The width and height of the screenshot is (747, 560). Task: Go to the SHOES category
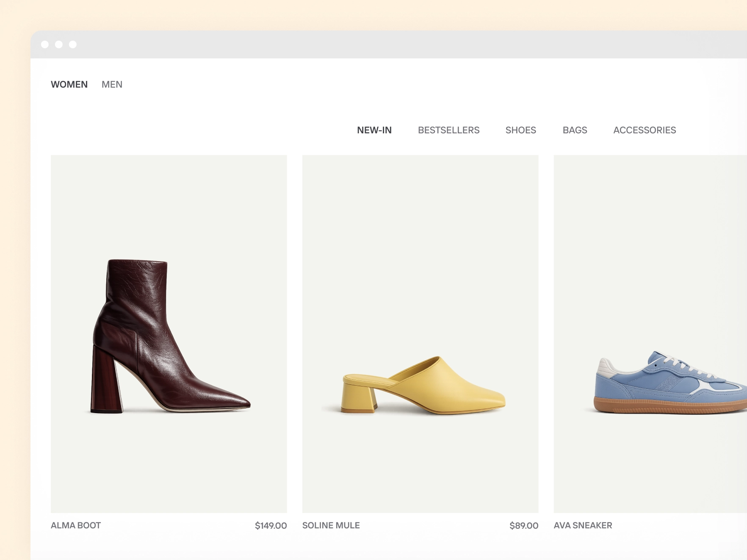tap(520, 130)
